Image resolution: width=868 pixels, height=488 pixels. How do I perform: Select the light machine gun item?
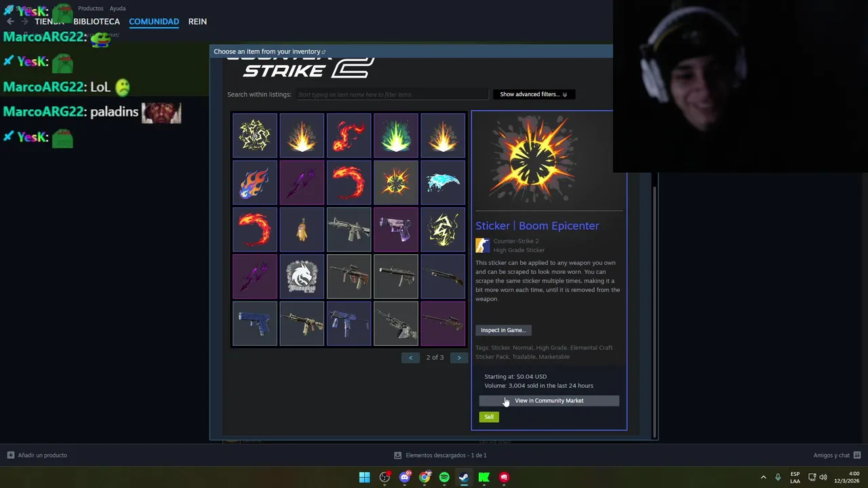click(x=396, y=324)
